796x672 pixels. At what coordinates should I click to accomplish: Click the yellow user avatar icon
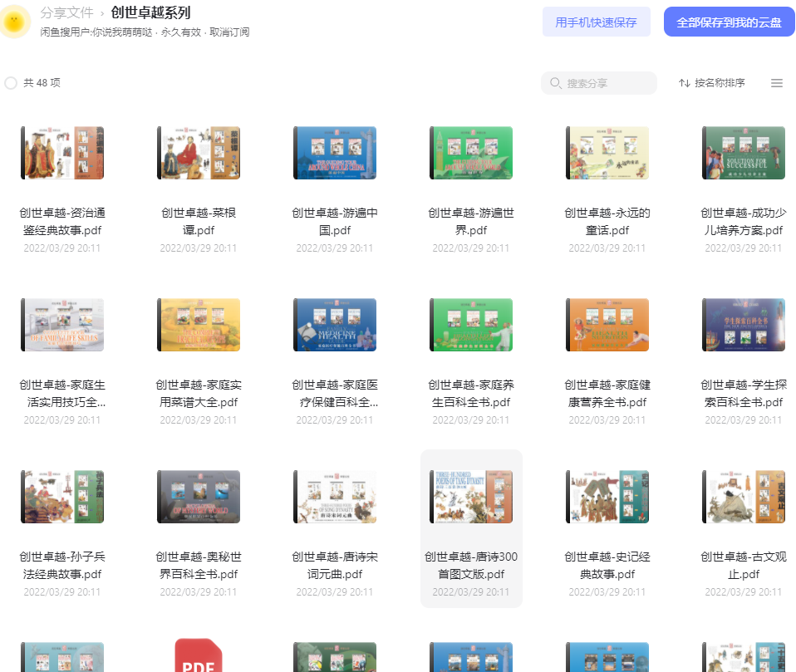(14, 22)
